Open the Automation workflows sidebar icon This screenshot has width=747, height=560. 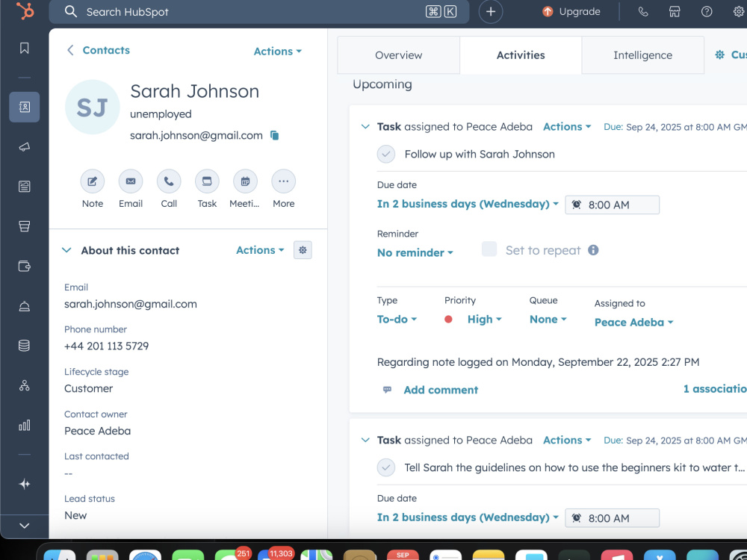25,385
